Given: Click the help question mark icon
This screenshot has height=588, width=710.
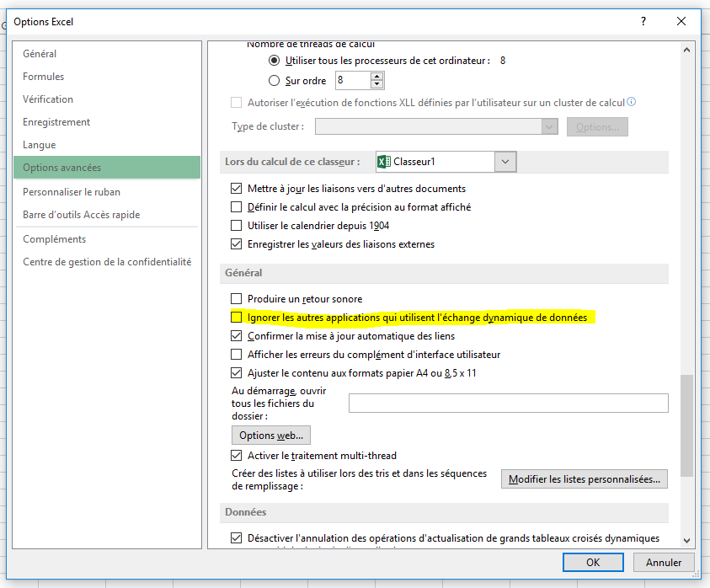Looking at the screenshot, I should (643, 21).
